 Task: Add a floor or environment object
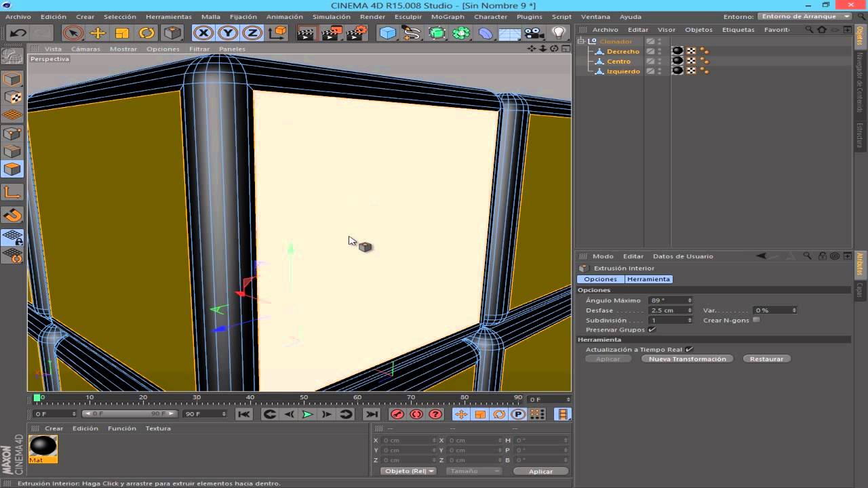point(510,33)
